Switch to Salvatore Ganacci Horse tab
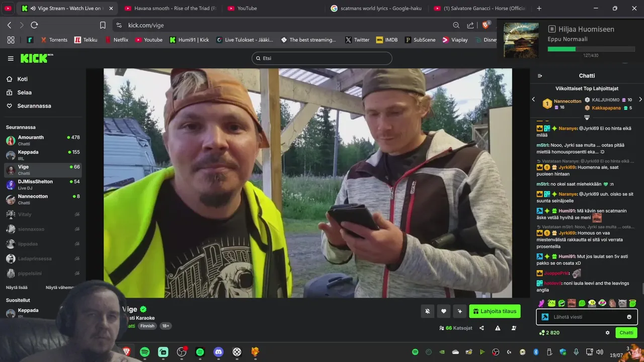 point(479,9)
